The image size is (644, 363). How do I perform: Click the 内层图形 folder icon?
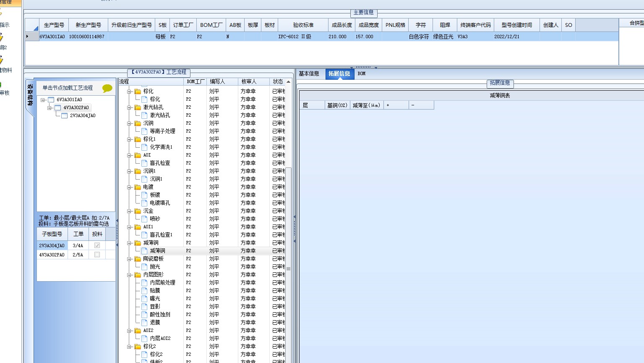[x=138, y=275]
